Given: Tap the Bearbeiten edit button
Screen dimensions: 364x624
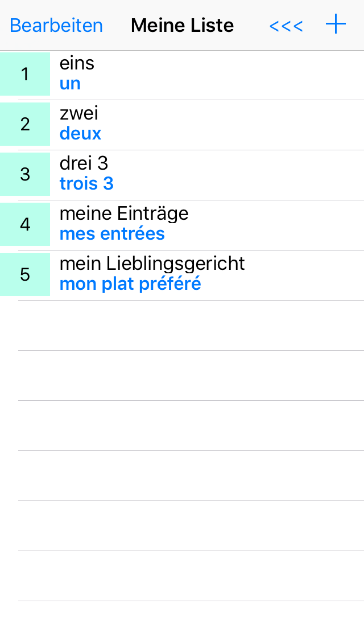Looking at the screenshot, I should click(56, 26).
